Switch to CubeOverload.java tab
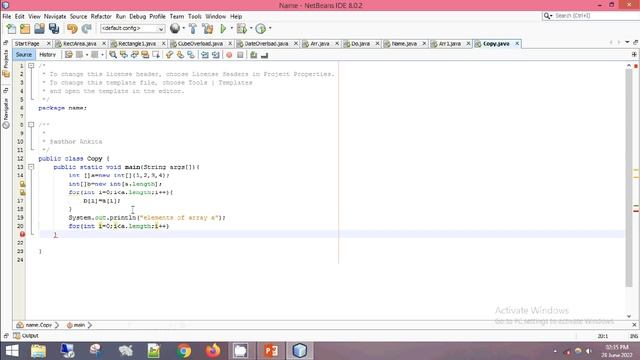 point(200,44)
